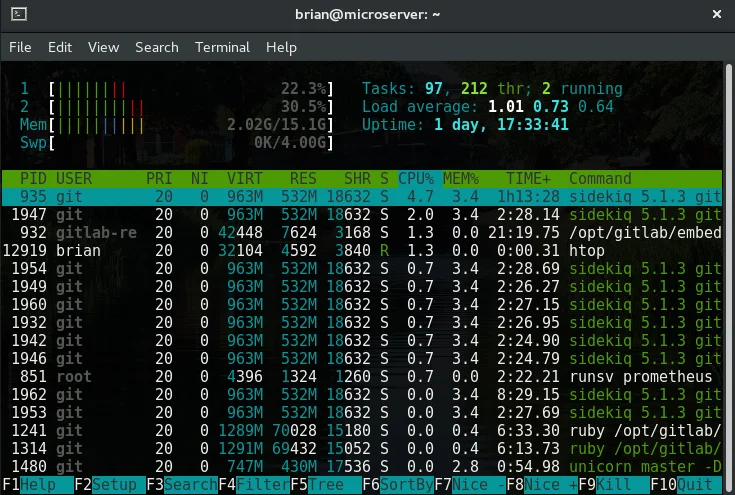
Task: Click the terminal icon in the title bar
Action: 18,16
